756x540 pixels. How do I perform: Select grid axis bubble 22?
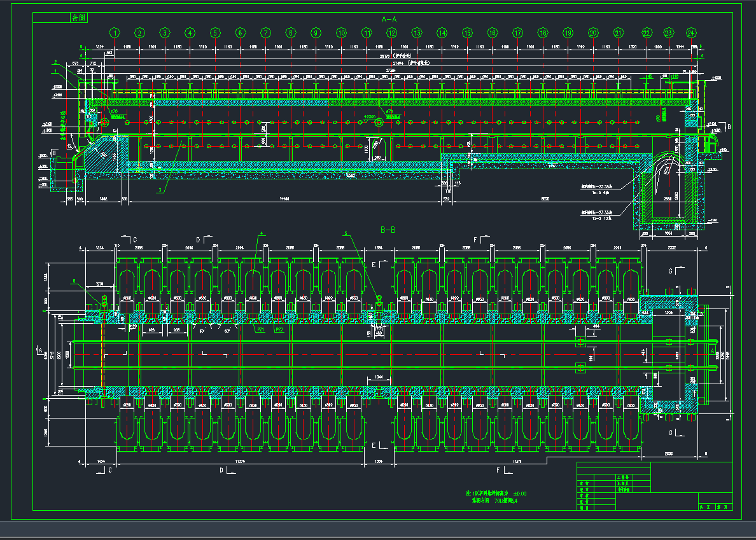[647, 32]
